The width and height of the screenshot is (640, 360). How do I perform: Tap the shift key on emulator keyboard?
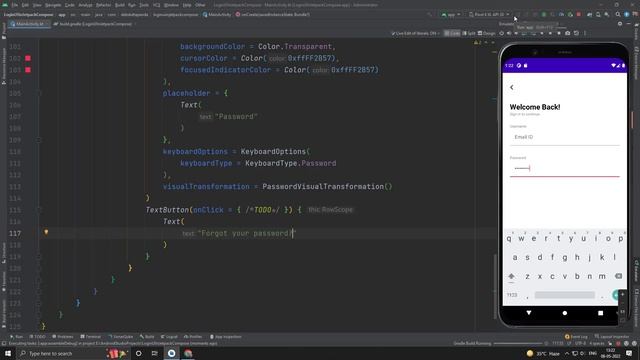tap(511, 276)
